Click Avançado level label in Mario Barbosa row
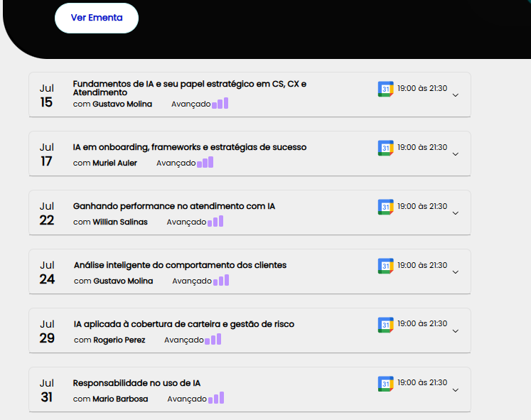 tap(187, 399)
